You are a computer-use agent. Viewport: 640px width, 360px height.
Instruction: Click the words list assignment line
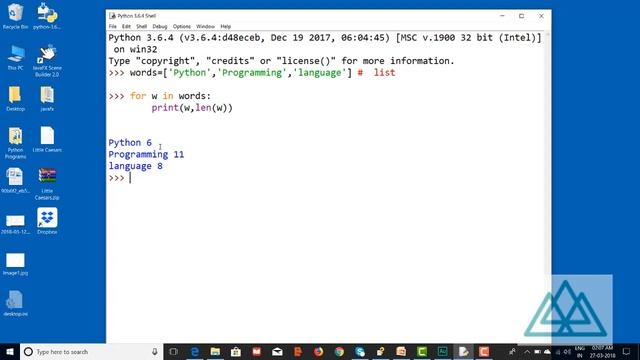click(252, 73)
